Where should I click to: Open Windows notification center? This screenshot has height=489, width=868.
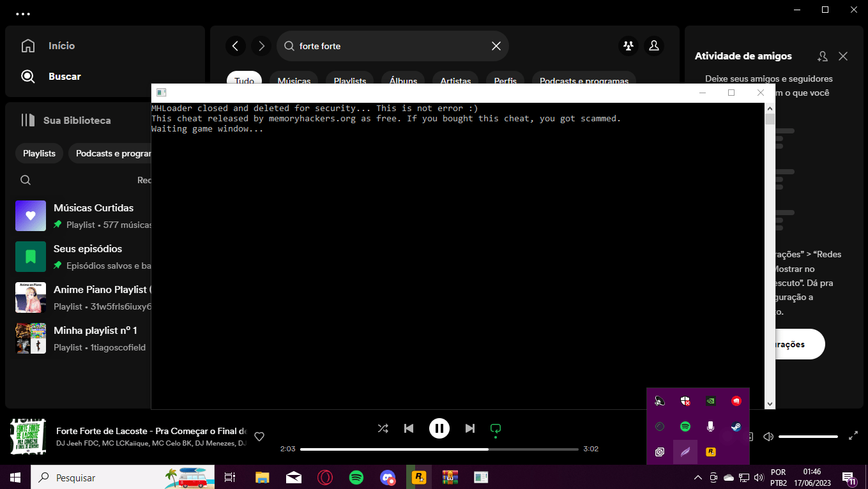point(849,477)
